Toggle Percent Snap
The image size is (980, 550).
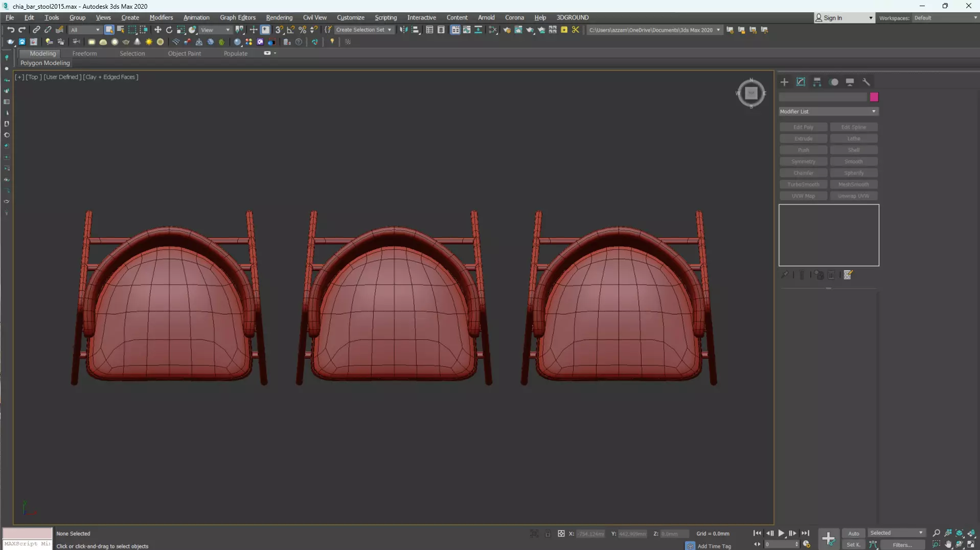tap(302, 30)
